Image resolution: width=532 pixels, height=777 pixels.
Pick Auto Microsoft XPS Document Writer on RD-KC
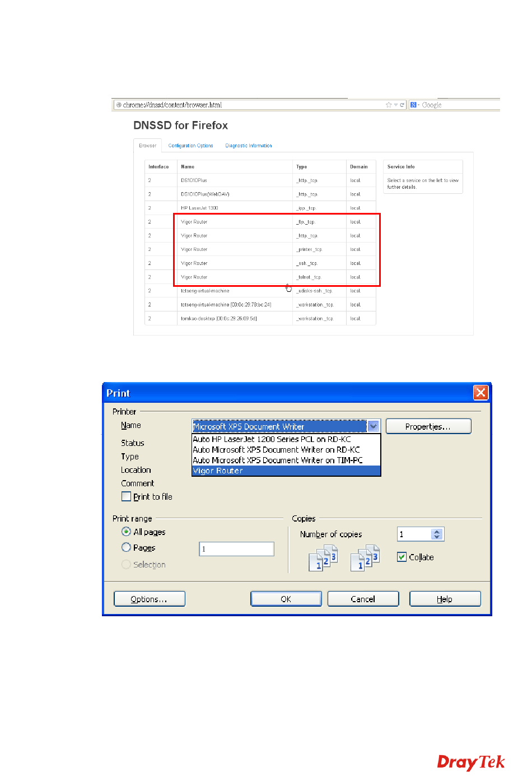coord(286,450)
